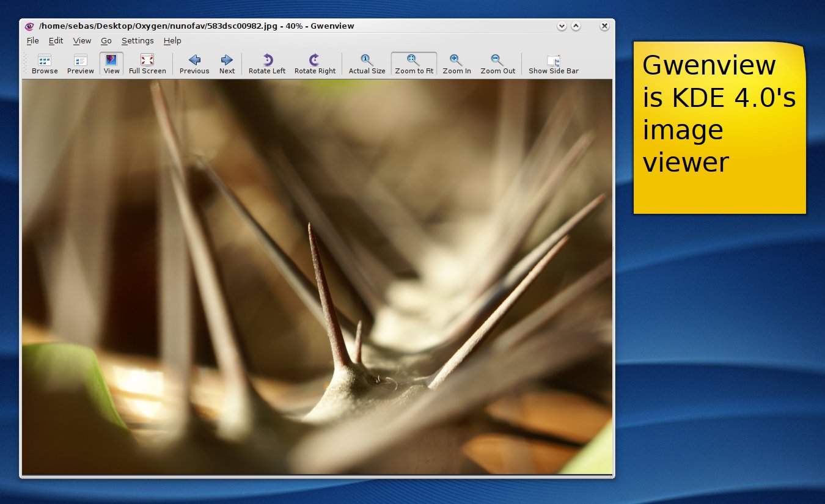Maximize the Gwenview window
Image resolution: width=825 pixels, height=504 pixels.
point(576,26)
